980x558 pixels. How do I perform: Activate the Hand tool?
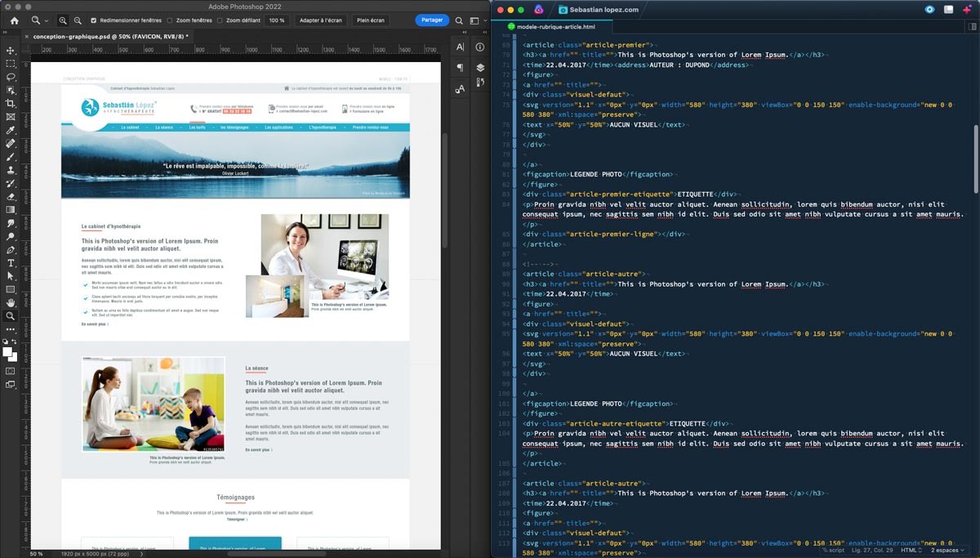point(11,302)
